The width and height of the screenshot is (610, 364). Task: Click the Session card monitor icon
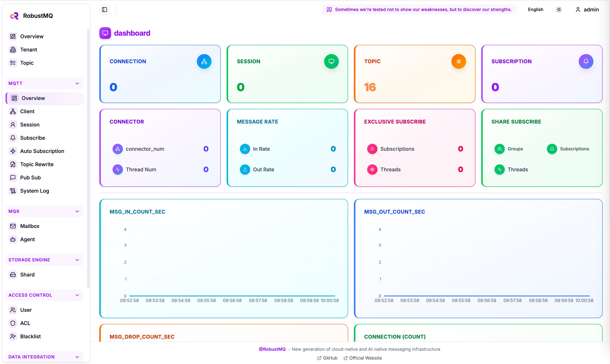[331, 61]
